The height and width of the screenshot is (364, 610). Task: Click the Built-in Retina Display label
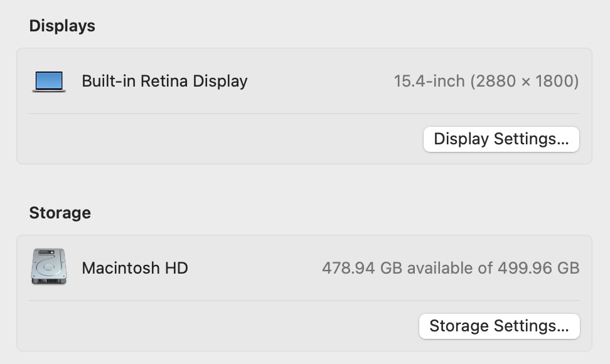[164, 81]
